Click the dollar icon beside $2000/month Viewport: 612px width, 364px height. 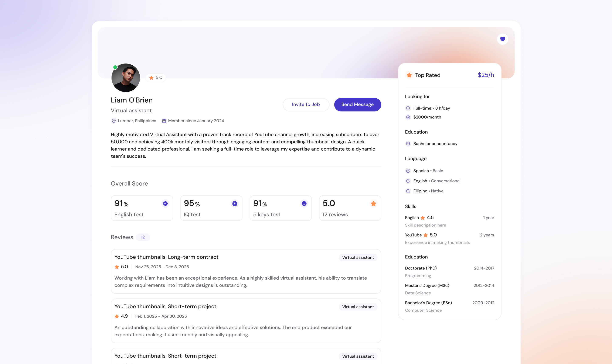point(408,117)
